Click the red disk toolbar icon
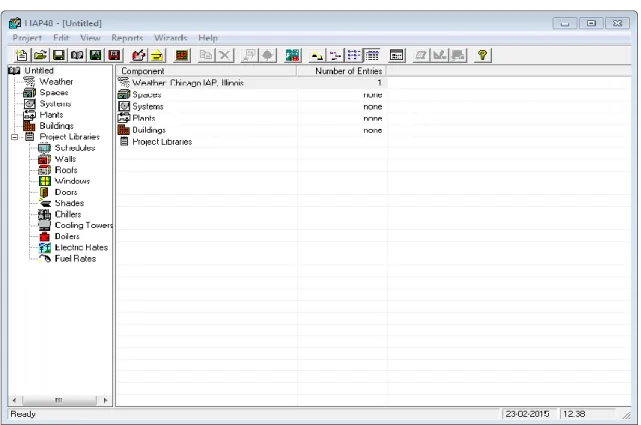The image size is (641, 425). click(x=114, y=55)
